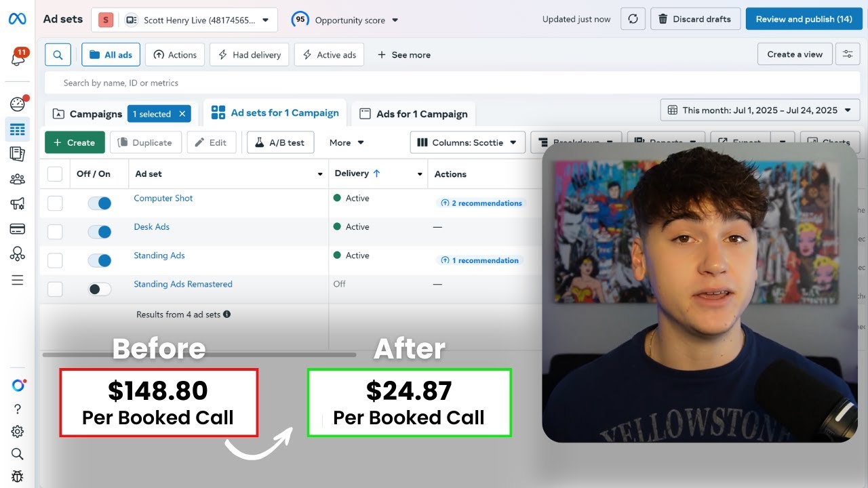Click the Meta logo icon
The width and height of the screenshot is (868, 488).
18,19
